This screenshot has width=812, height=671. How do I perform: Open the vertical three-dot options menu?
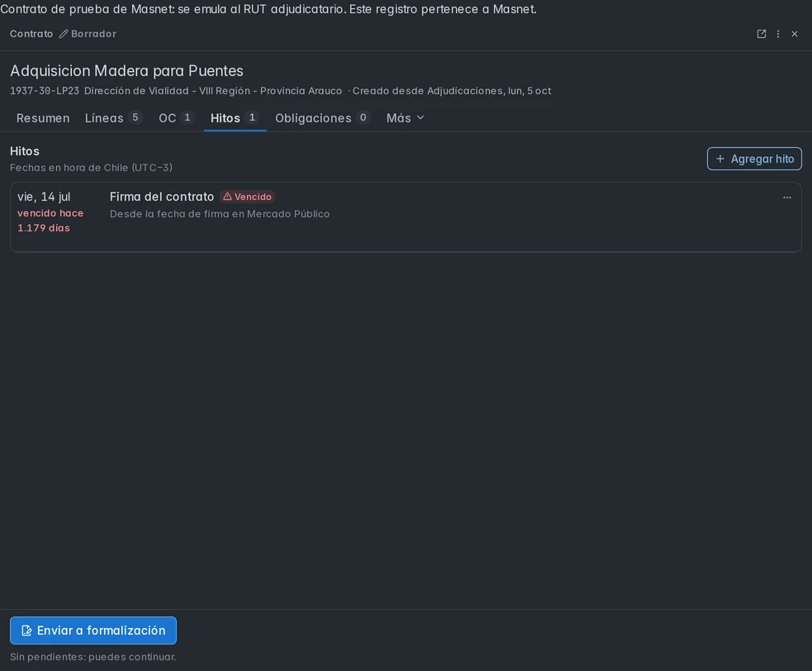pyautogui.click(x=778, y=34)
